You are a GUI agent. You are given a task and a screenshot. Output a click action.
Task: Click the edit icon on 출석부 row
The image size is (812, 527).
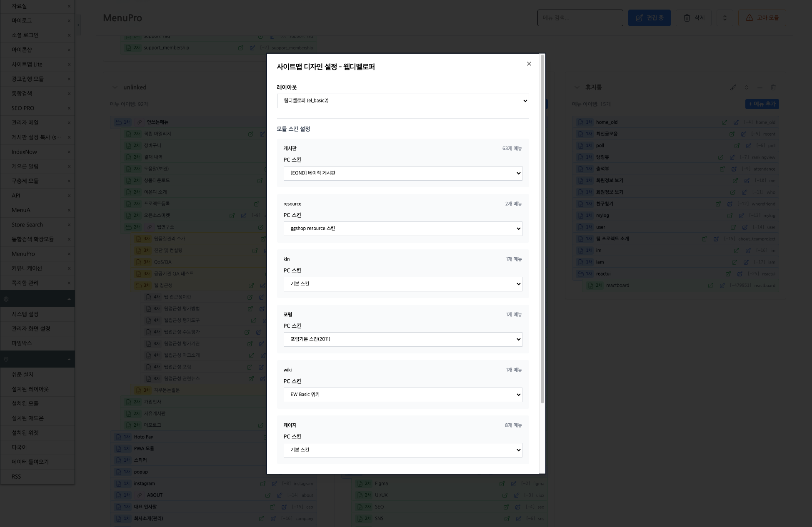coord(734,169)
